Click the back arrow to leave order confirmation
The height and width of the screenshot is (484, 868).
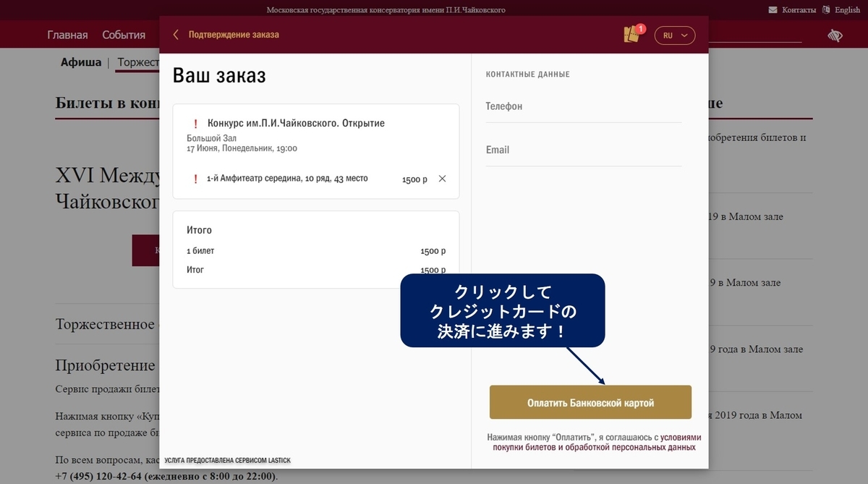(x=175, y=33)
